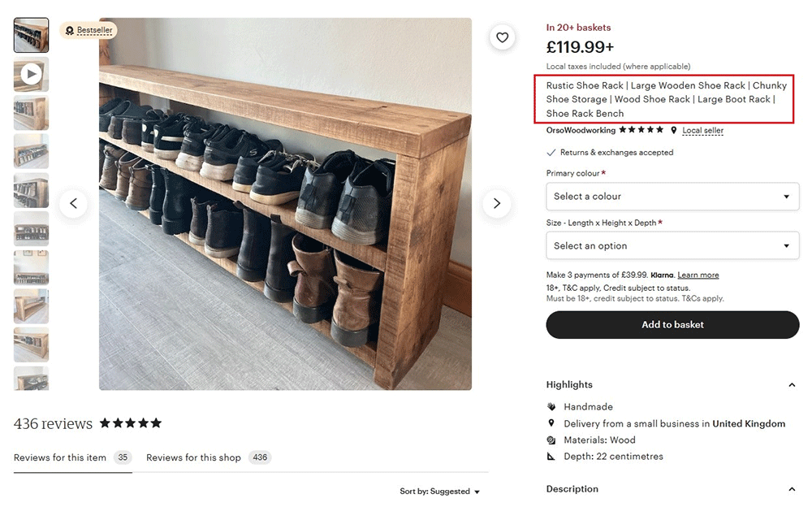
Task: Go to the next product image arrow
Action: [x=497, y=204]
